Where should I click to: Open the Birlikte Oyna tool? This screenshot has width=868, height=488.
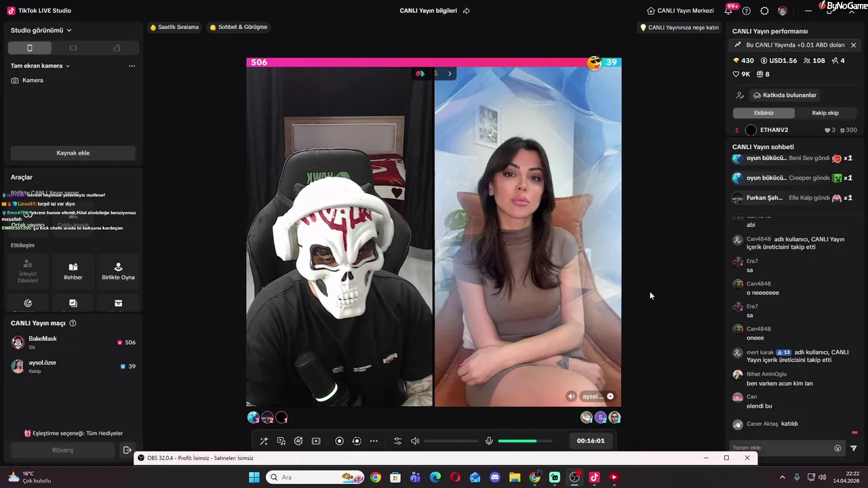pos(118,271)
